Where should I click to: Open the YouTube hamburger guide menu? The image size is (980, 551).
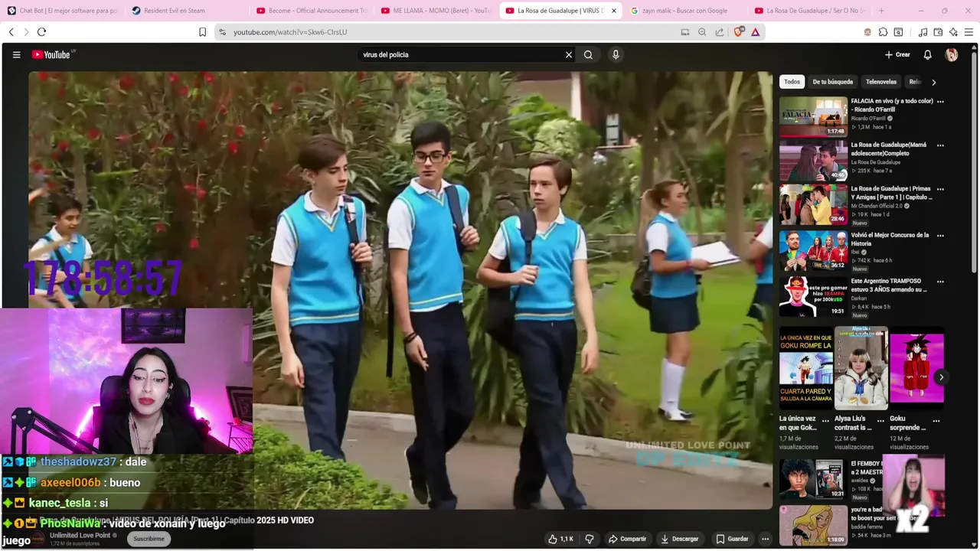point(16,54)
